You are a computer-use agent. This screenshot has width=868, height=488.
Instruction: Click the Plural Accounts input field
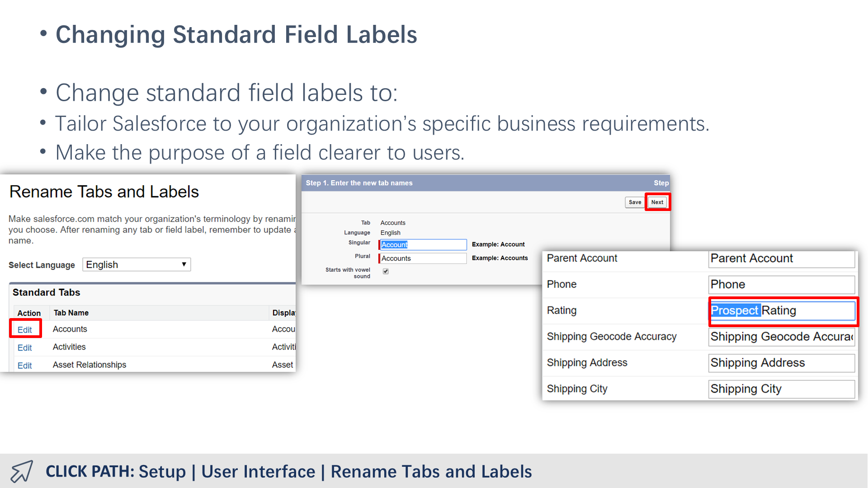[x=423, y=258]
